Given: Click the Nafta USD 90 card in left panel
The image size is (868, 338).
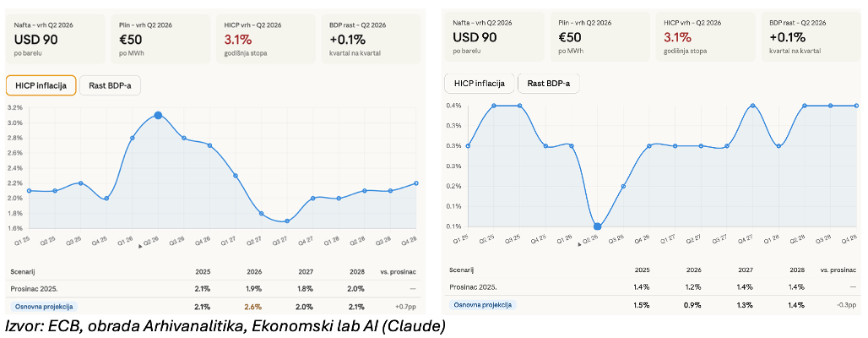Looking at the screenshot, I should (x=57, y=39).
